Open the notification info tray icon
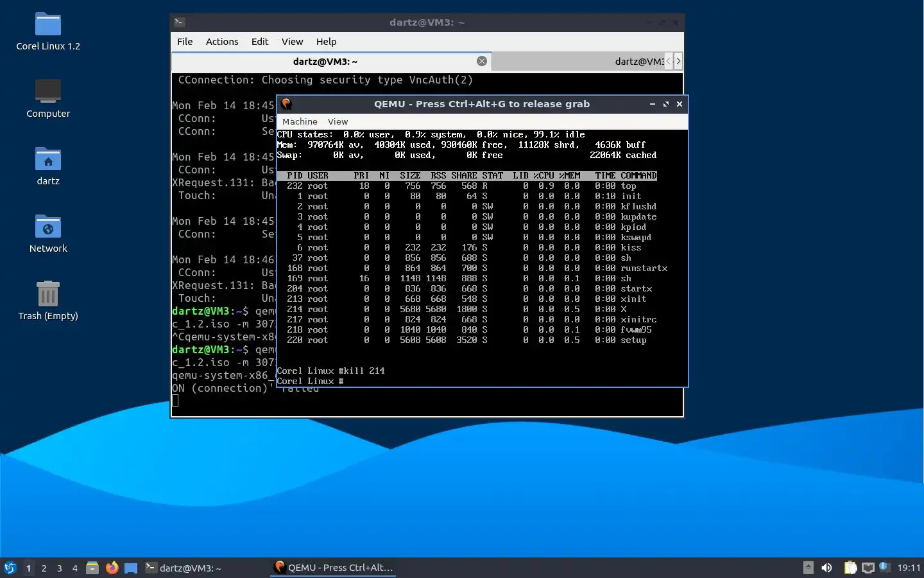This screenshot has height=578, width=924. point(884,566)
